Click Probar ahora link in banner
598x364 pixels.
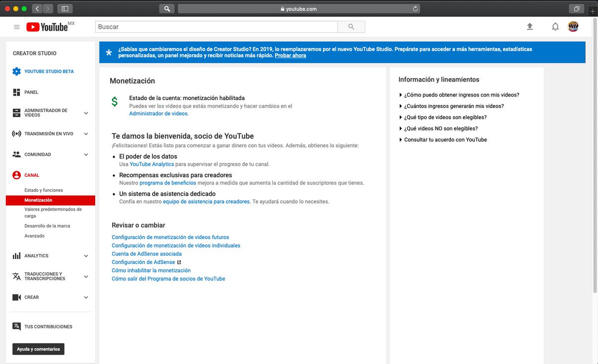(x=291, y=56)
